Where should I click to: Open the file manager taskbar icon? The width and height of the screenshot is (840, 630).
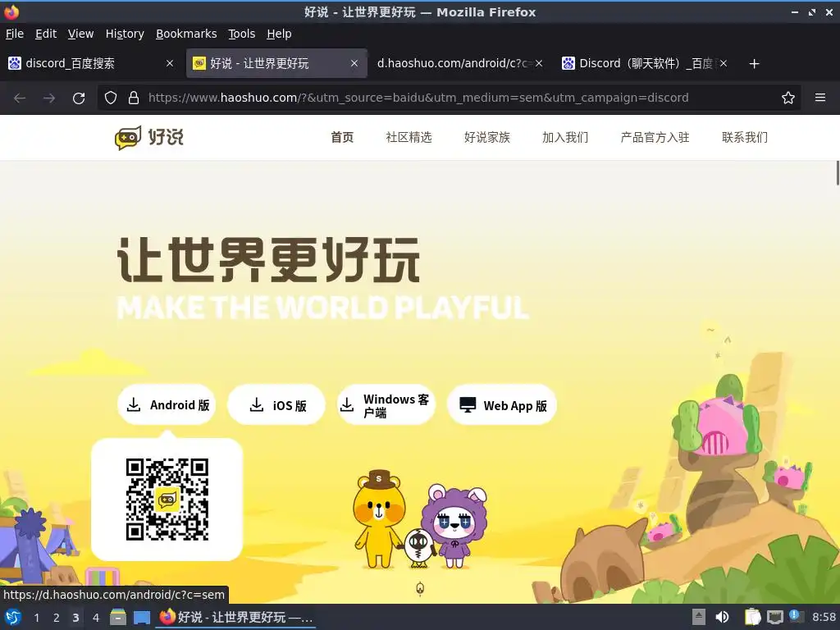click(118, 617)
